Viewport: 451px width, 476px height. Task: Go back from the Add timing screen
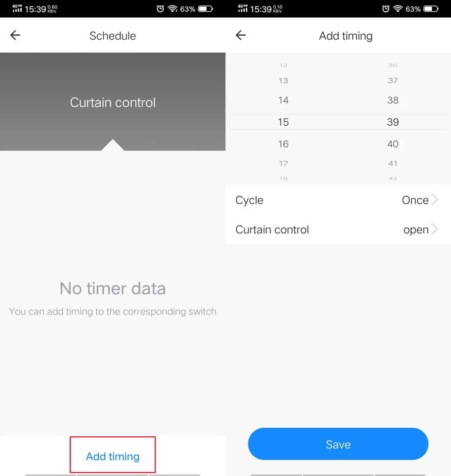[x=240, y=35]
